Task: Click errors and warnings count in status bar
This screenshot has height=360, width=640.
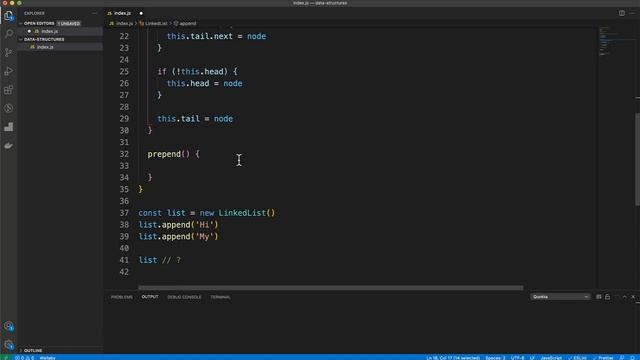Action: click(24, 358)
